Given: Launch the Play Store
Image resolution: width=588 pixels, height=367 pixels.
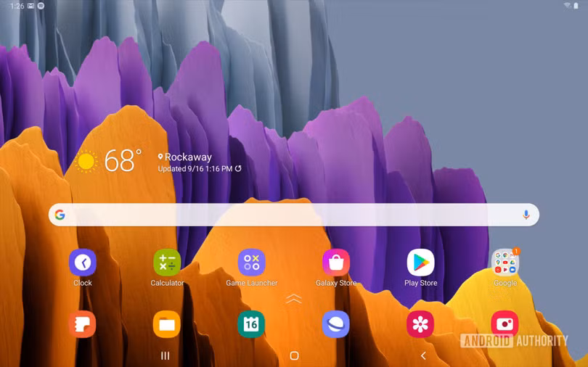Looking at the screenshot, I should [420, 263].
